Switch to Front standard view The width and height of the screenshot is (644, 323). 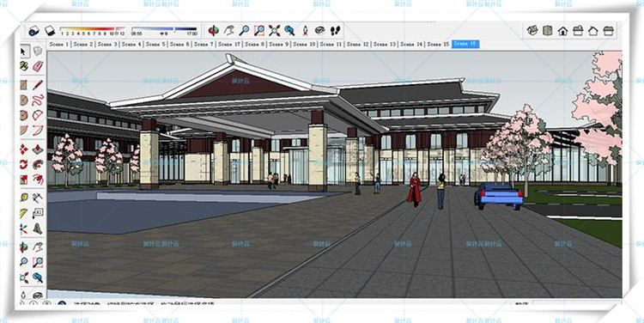(562, 31)
